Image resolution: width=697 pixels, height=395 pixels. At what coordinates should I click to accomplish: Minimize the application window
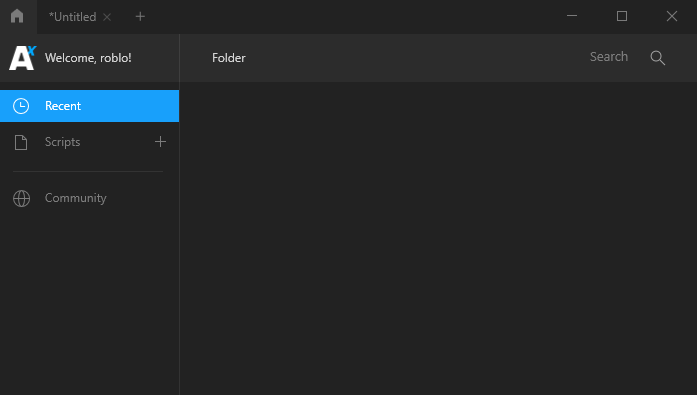pos(572,16)
